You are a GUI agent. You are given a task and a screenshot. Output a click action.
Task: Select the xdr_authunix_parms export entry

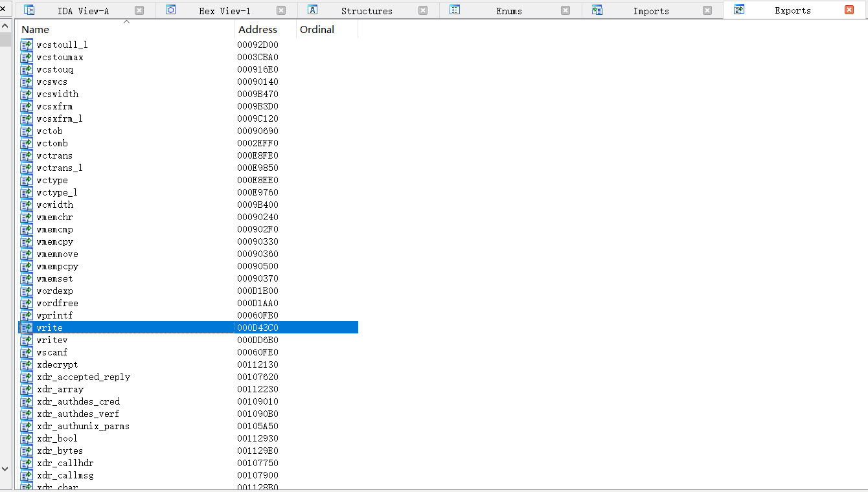tap(83, 426)
